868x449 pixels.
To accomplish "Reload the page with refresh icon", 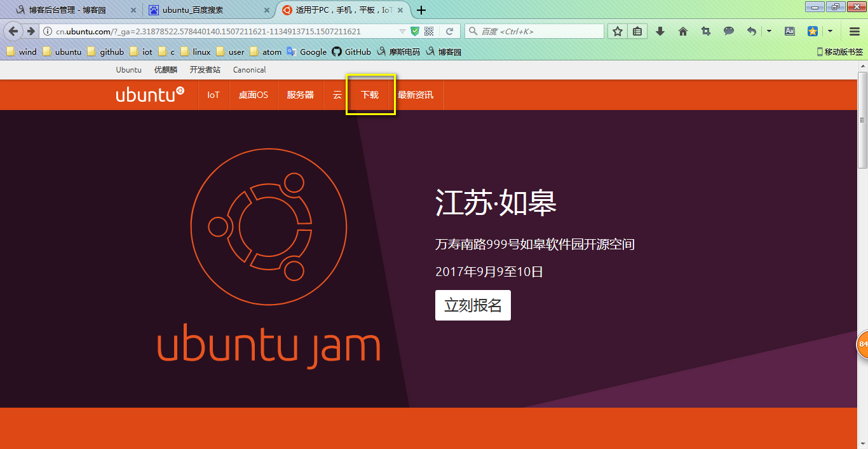I will [x=449, y=31].
